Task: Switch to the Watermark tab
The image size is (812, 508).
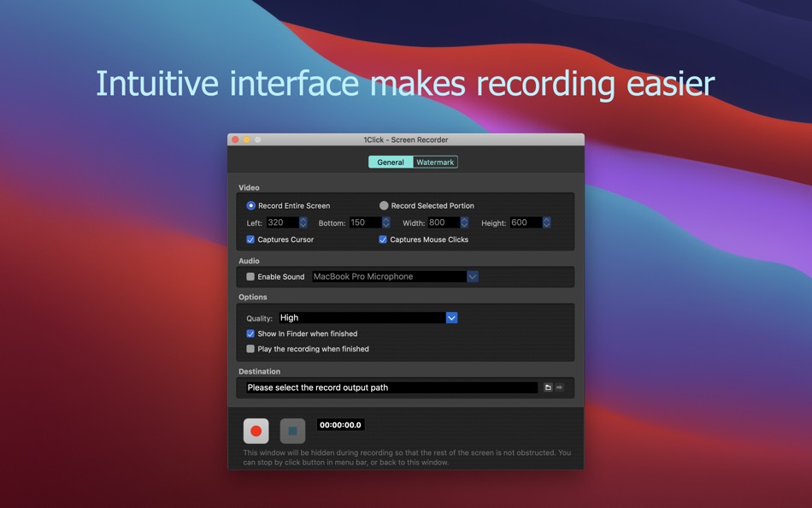Action: (435, 162)
